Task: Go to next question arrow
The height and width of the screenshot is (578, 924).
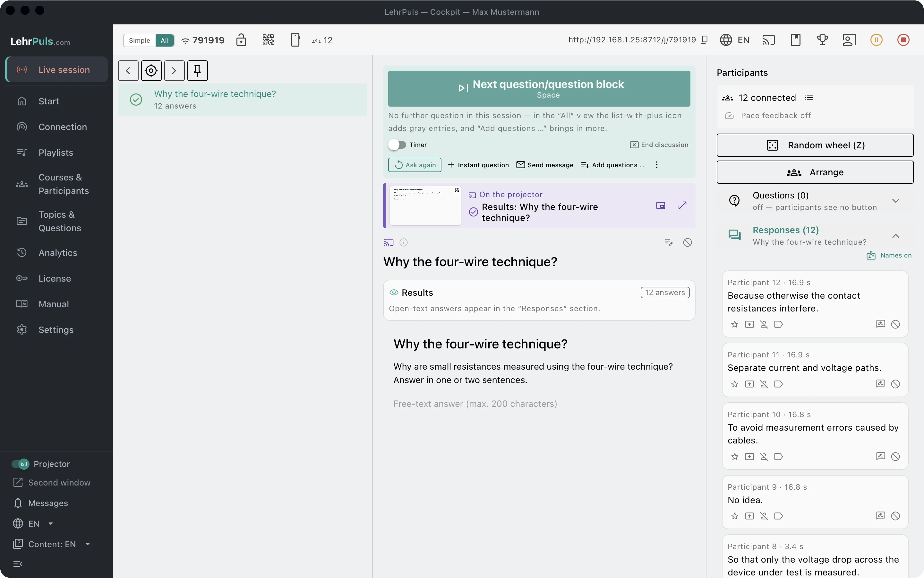Action: (x=175, y=70)
